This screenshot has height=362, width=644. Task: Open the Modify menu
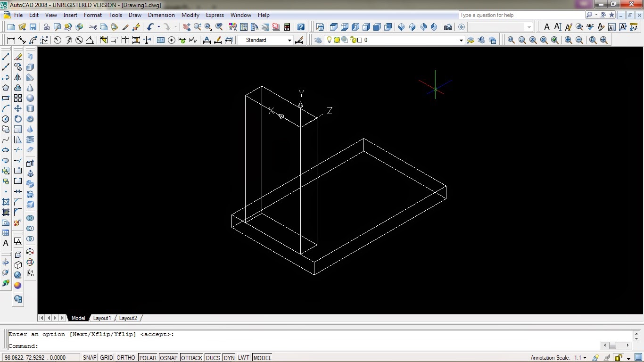(x=190, y=15)
